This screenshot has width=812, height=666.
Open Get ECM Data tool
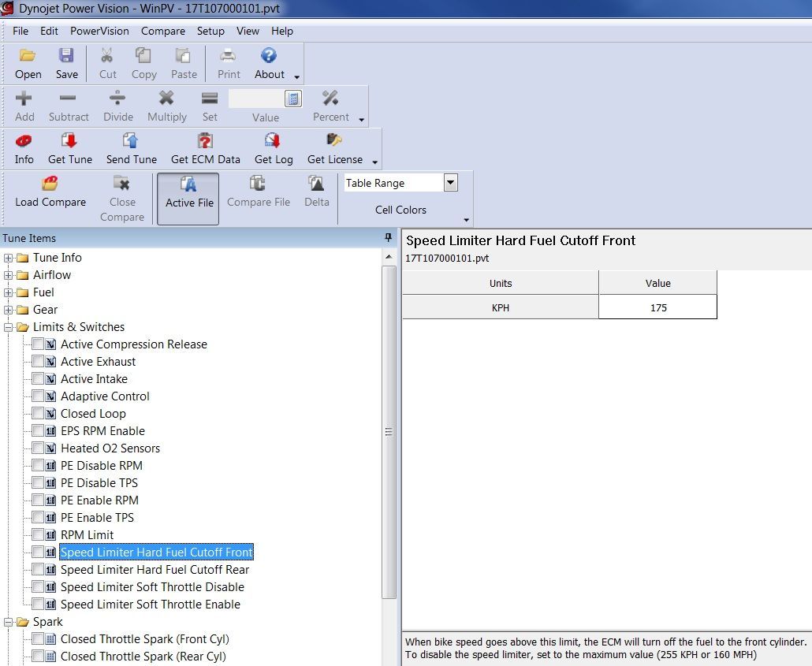point(205,142)
